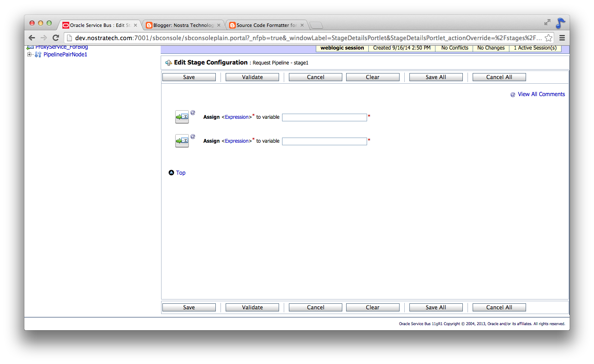
Task: Click the Oracle Service Bus 11gR1 copyright text
Action: pyautogui.click(x=482, y=324)
